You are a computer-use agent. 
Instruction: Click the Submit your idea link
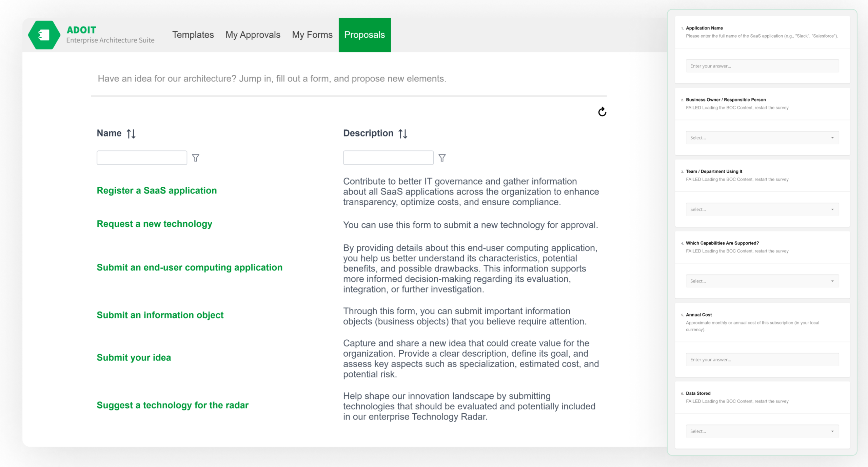click(134, 357)
